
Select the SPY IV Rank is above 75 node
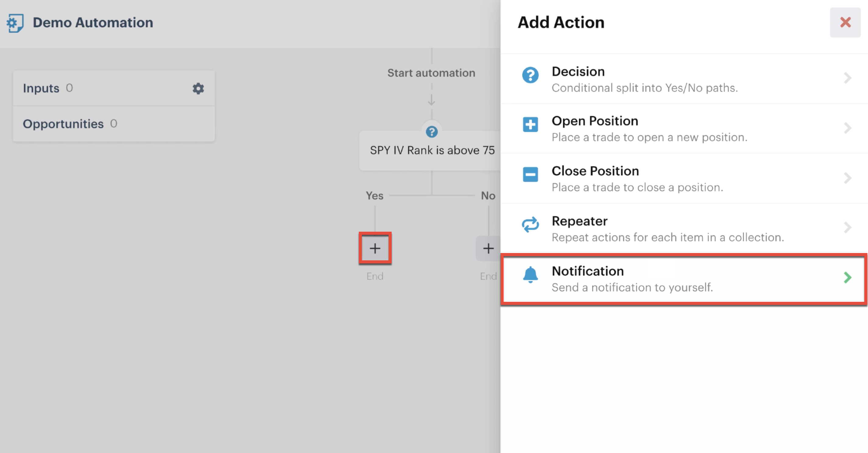coord(430,150)
